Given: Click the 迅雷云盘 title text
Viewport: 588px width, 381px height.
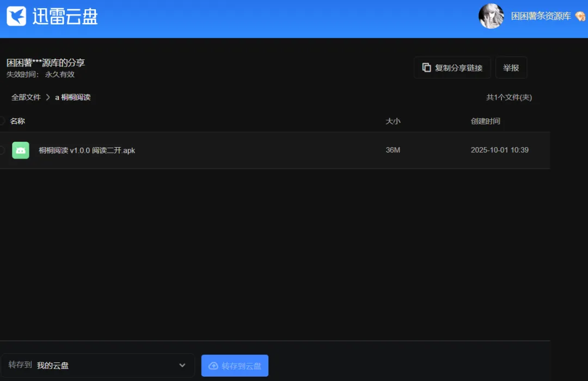Looking at the screenshot, I should point(65,16).
